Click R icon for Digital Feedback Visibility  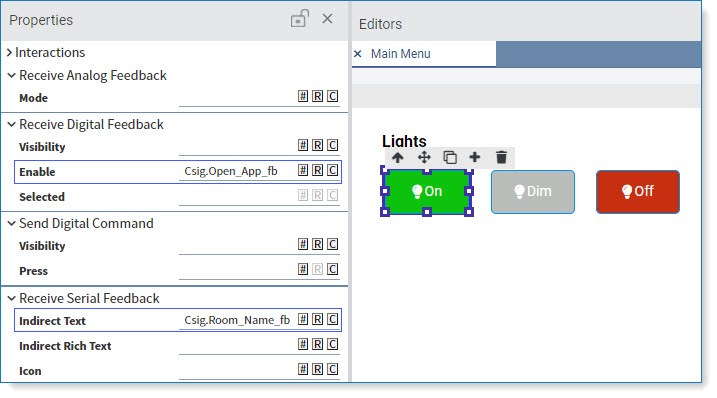(x=317, y=145)
